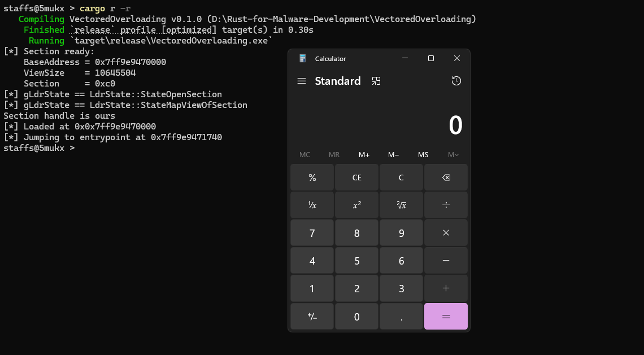Click the 'Finished release profile' line

(168, 30)
